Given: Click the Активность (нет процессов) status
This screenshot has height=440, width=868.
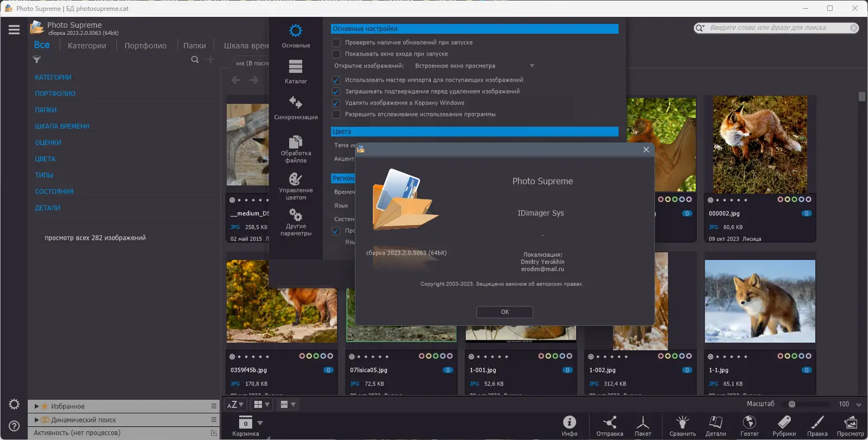Looking at the screenshot, I should click(77, 433).
